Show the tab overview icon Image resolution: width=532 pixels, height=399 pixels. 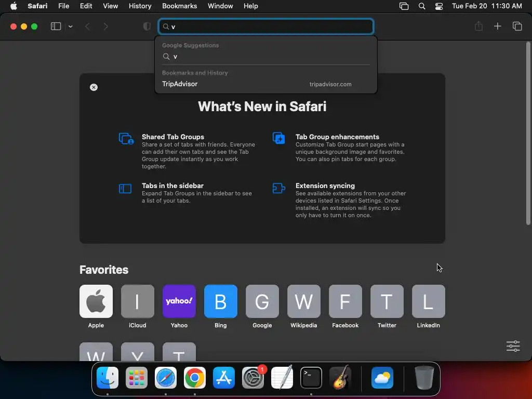(517, 26)
